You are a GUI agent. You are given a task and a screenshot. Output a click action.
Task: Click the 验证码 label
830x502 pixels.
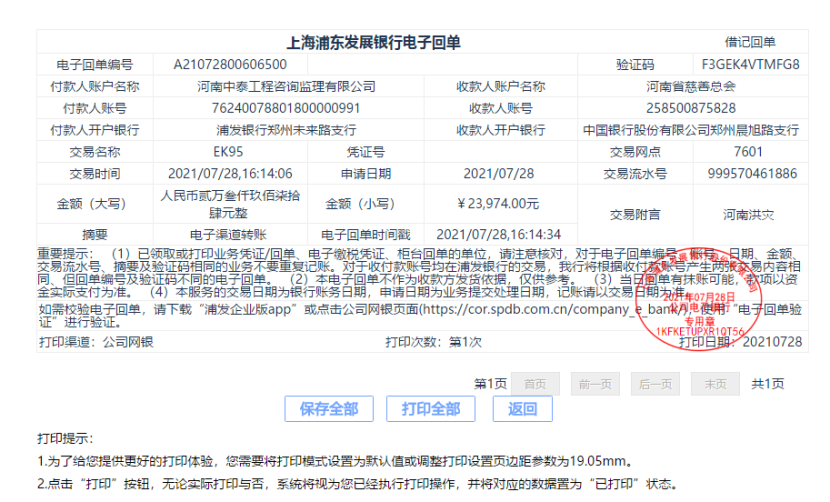tap(635, 65)
